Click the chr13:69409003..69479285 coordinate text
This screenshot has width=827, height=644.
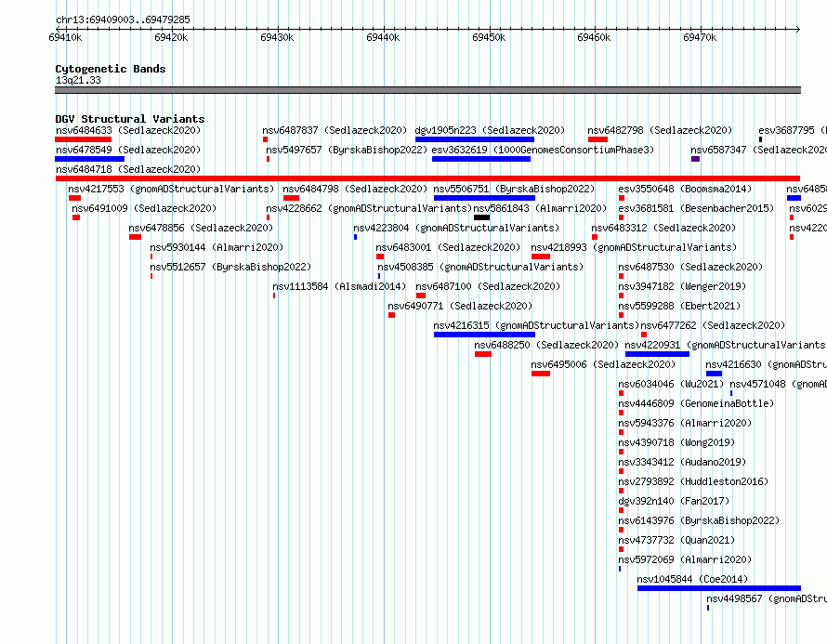pyautogui.click(x=123, y=20)
